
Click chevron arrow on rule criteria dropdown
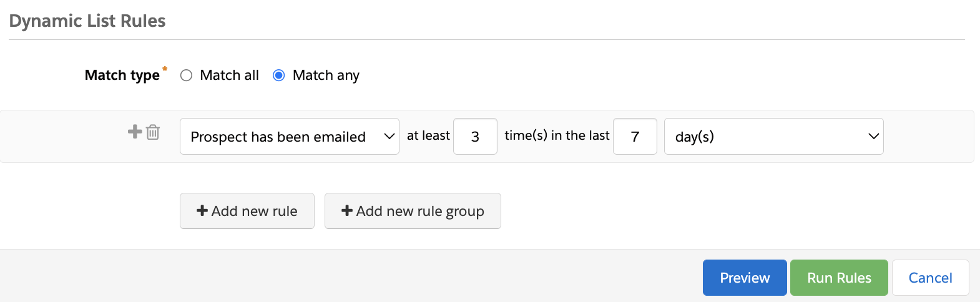click(x=389, y=137)
